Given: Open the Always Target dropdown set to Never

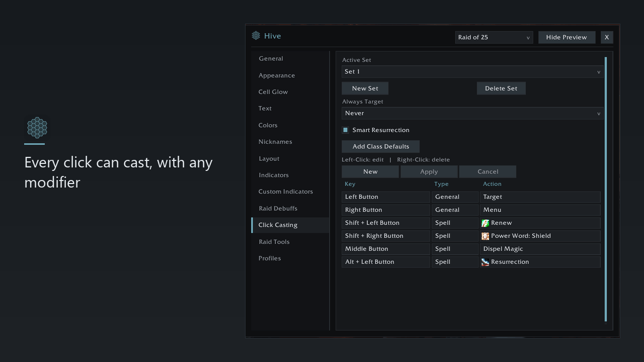Looking at the screenshot, I should (x=472, y=114).
